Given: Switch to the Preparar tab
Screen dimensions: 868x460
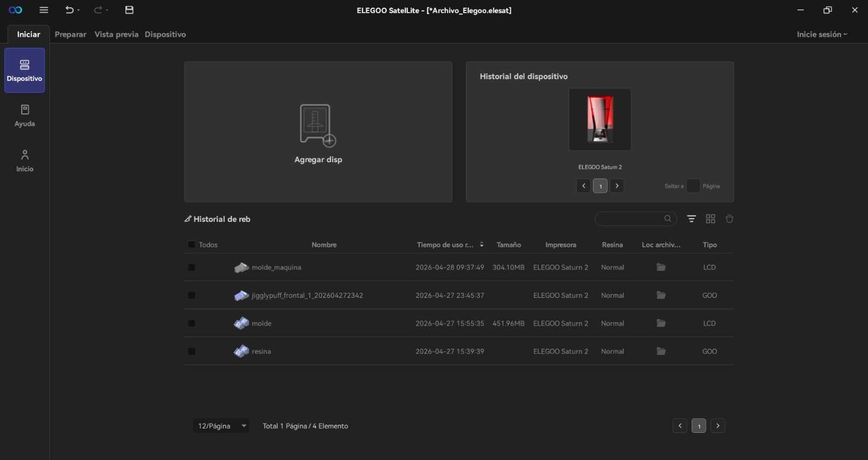Looking at the screenshot, I should click(x=71, y=34).
